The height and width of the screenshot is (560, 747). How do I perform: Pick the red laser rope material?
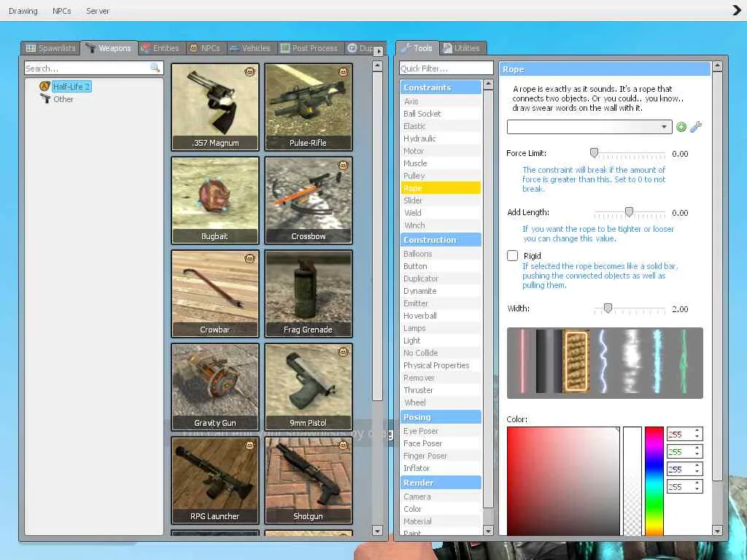pos(522,362)
